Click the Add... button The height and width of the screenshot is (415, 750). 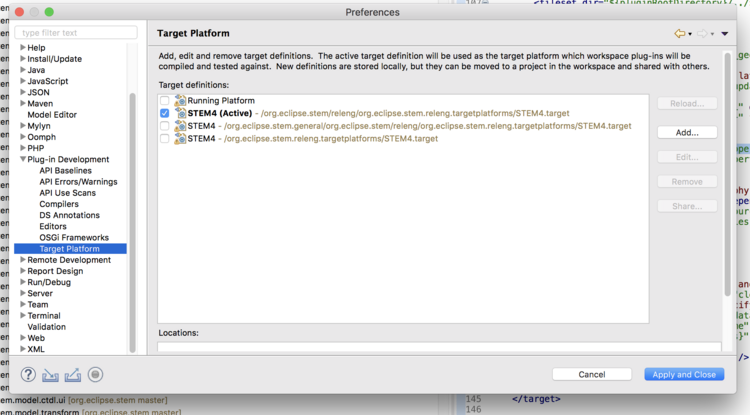pyautogui.click(x=687, y=132)
